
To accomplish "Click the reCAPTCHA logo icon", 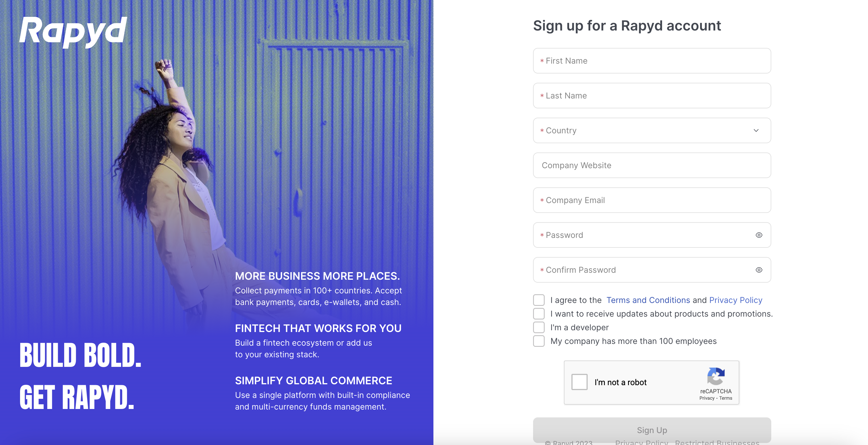I will [716, 376].
